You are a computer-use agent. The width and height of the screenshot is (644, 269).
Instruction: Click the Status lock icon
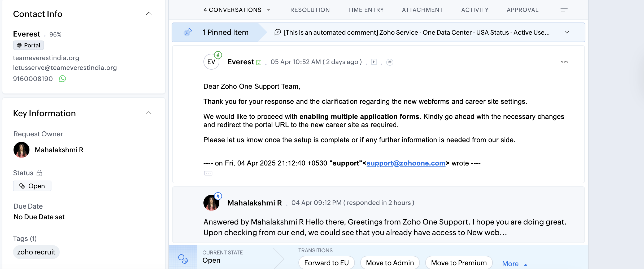coord(39,173)
